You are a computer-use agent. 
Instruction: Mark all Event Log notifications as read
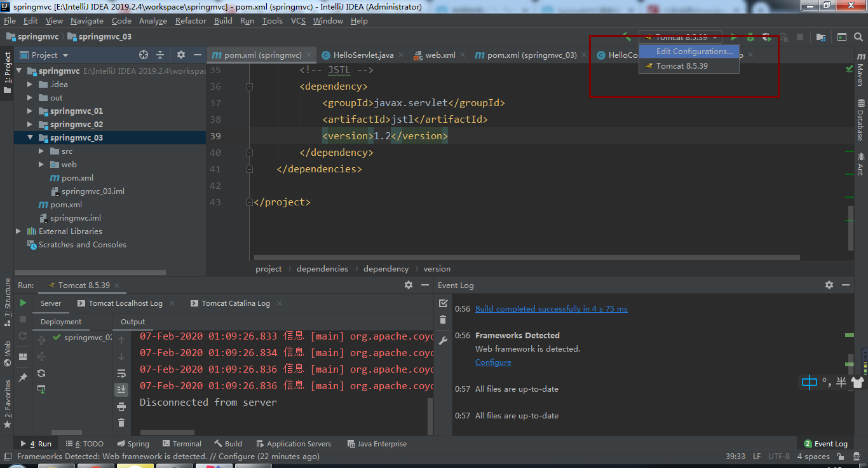444,303
